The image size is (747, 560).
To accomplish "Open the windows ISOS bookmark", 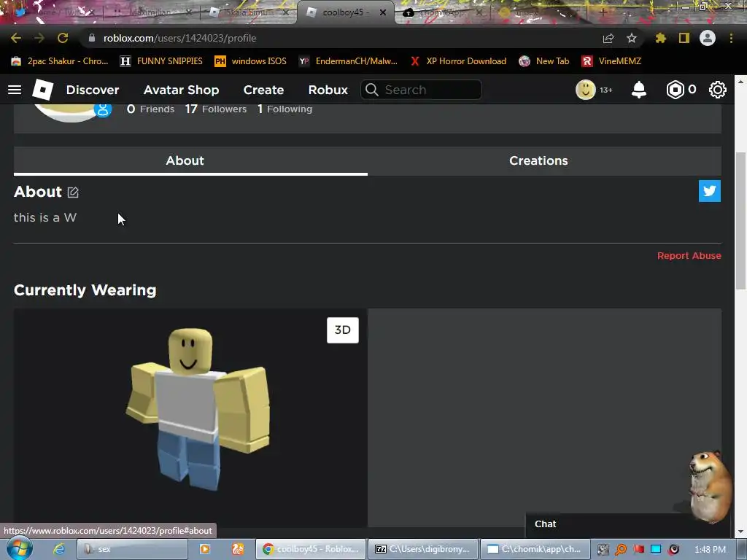I will coord(251,61).
